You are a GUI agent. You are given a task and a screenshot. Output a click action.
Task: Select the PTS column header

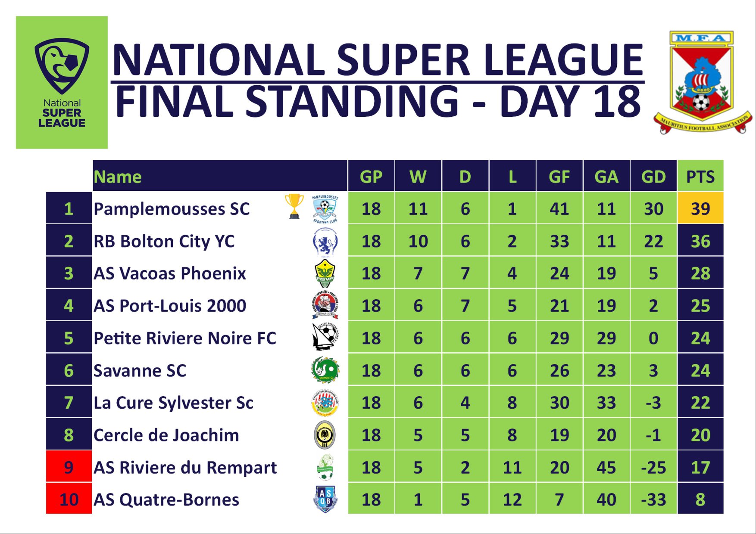(x=700, y=176)
